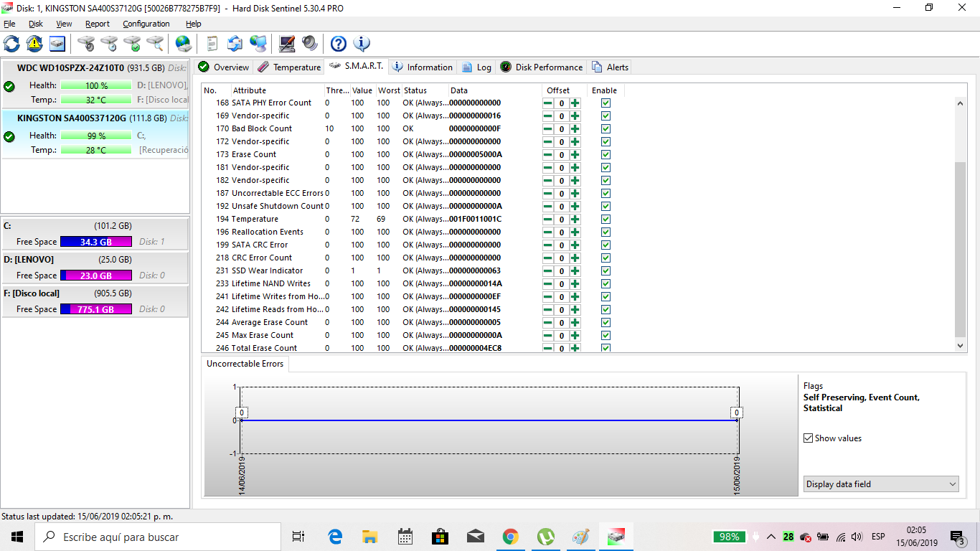
Task: Click the green health check icon for WDC disk
Action: [9, 86]
